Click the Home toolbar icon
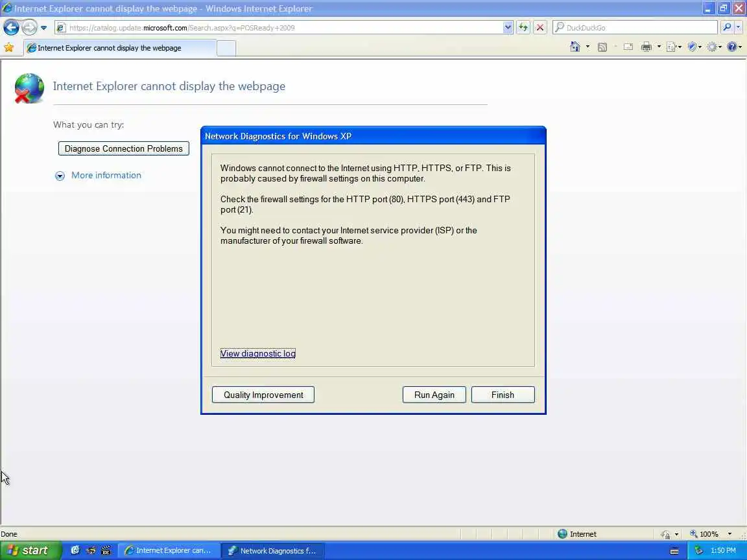Screen dimensions: 747x560 [575, 47]
